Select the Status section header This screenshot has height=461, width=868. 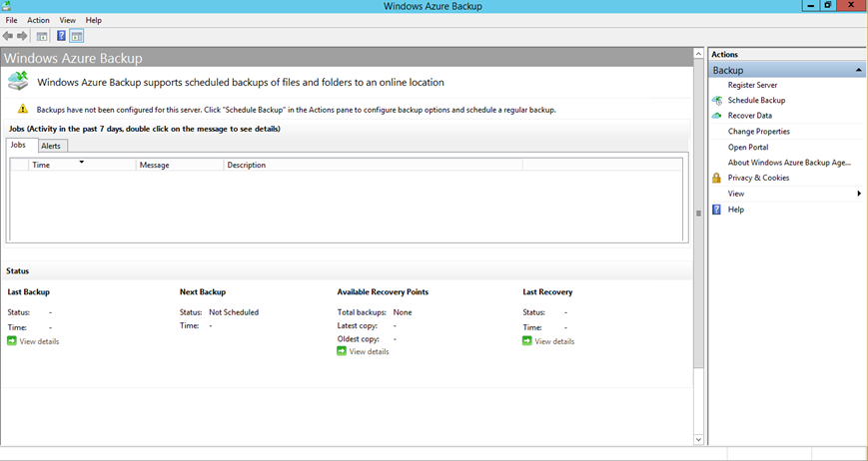point(18,271)
